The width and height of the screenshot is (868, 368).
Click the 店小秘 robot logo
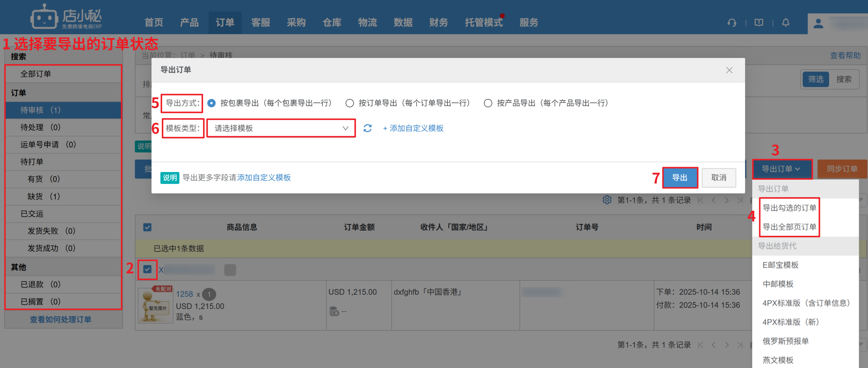[44, 17]
